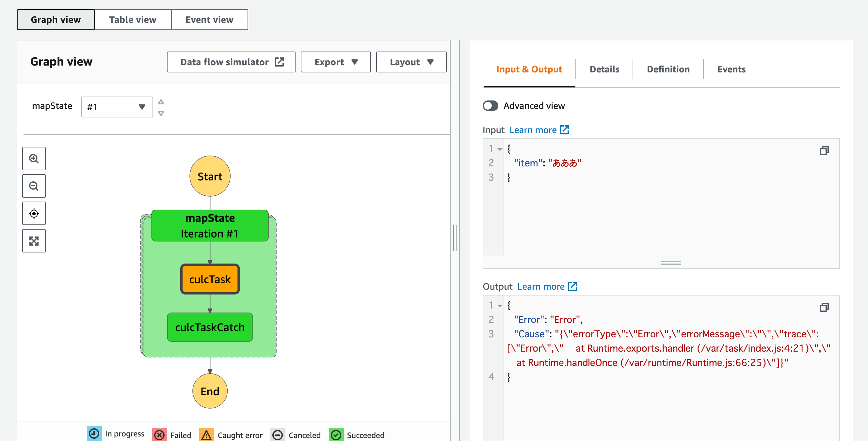
Task: Open the Definition tab
Action: [668, 69]
